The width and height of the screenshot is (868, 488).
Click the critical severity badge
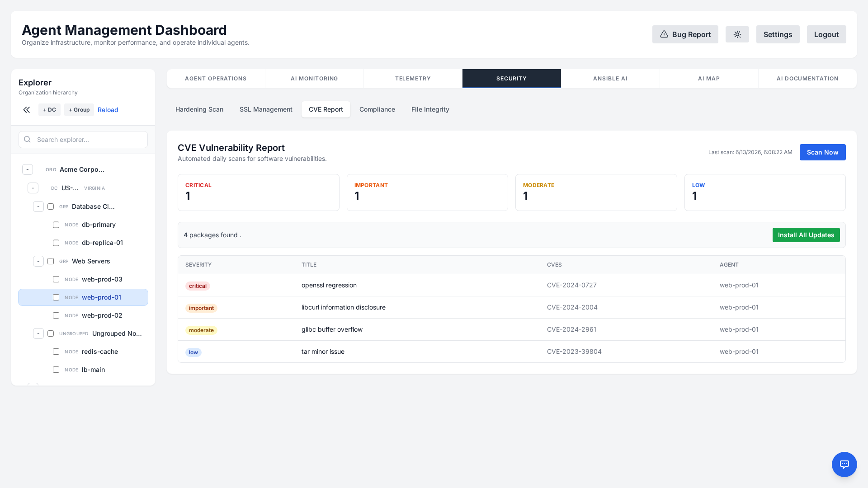(198, 286)
